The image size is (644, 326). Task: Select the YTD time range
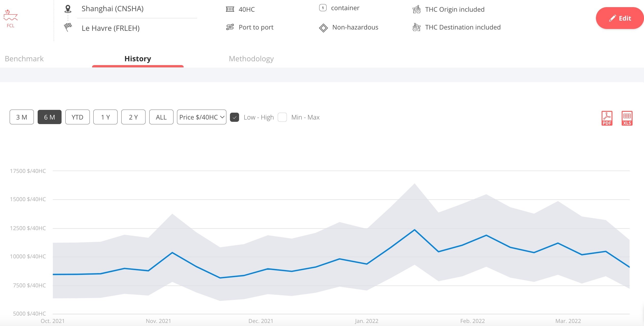77,117
